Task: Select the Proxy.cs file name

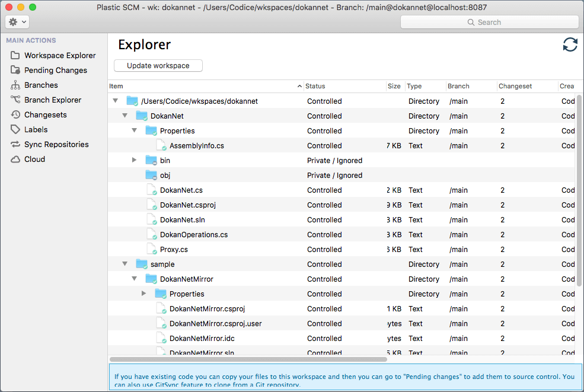Action: [174, 250]
